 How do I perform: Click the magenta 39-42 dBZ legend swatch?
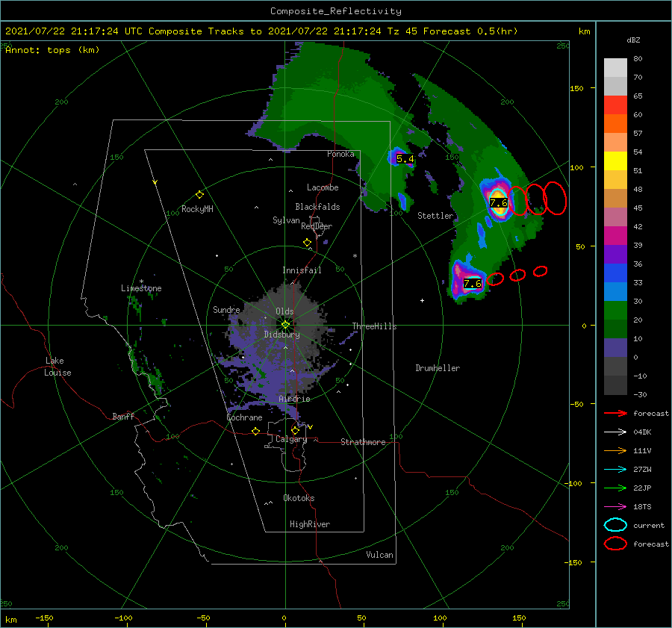tap(615, 236)
